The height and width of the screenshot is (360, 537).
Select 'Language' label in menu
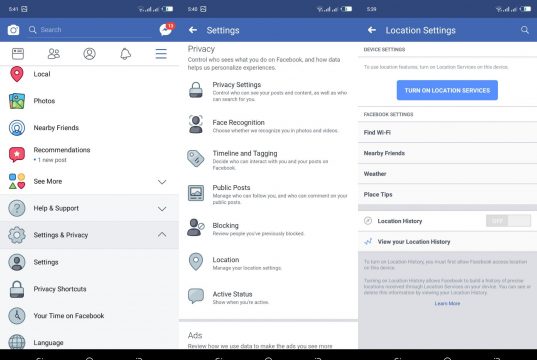pyautogui.click(x=48, y=343)
